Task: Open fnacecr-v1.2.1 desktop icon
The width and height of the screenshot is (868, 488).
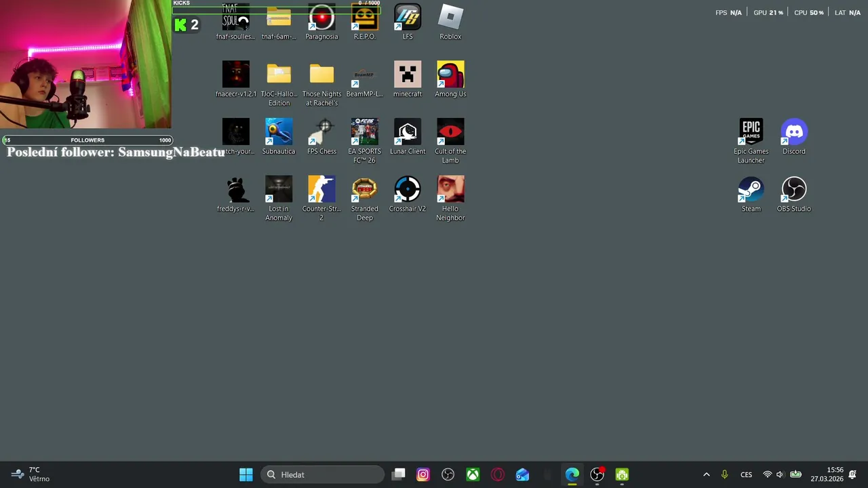Action: 235,79
